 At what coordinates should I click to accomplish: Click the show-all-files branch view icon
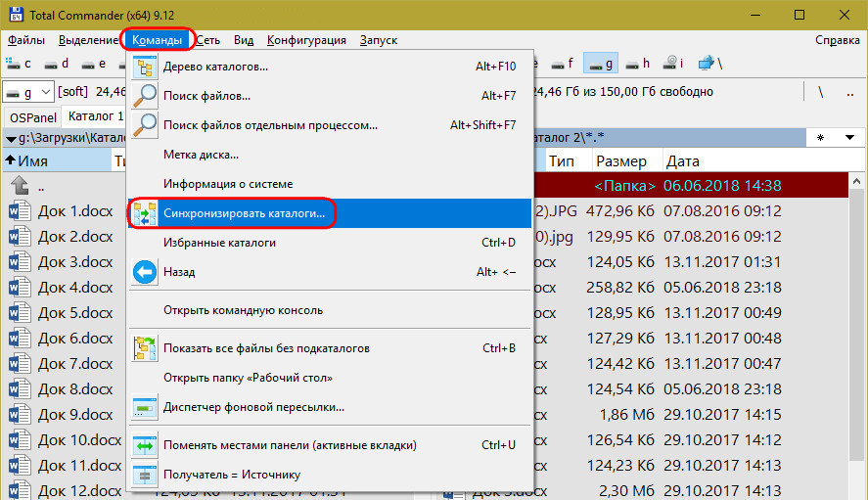tap(145, 348)
